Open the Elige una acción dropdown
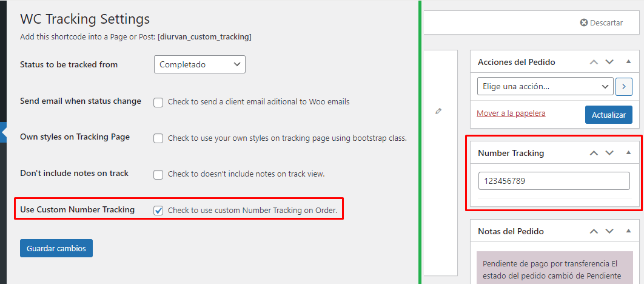 coord(545,87)
